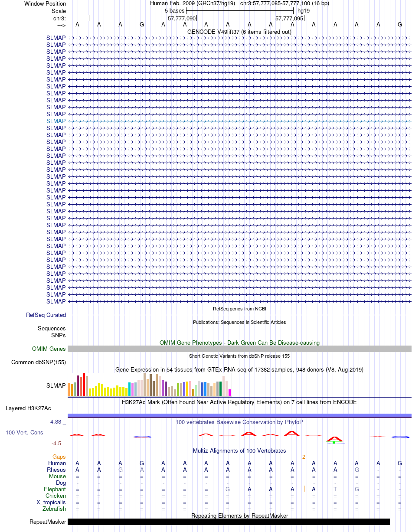
Task: Click the RefSeq Curated track label
Action: coord(46,315)
